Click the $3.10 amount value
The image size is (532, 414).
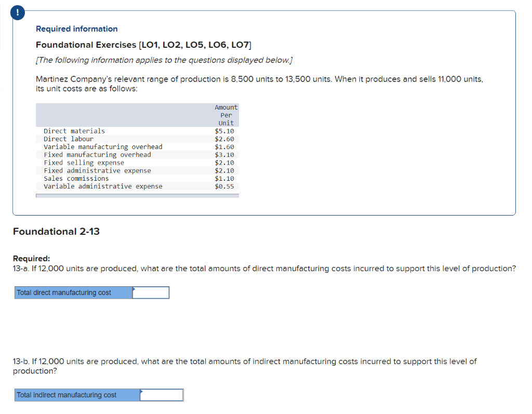224,155
